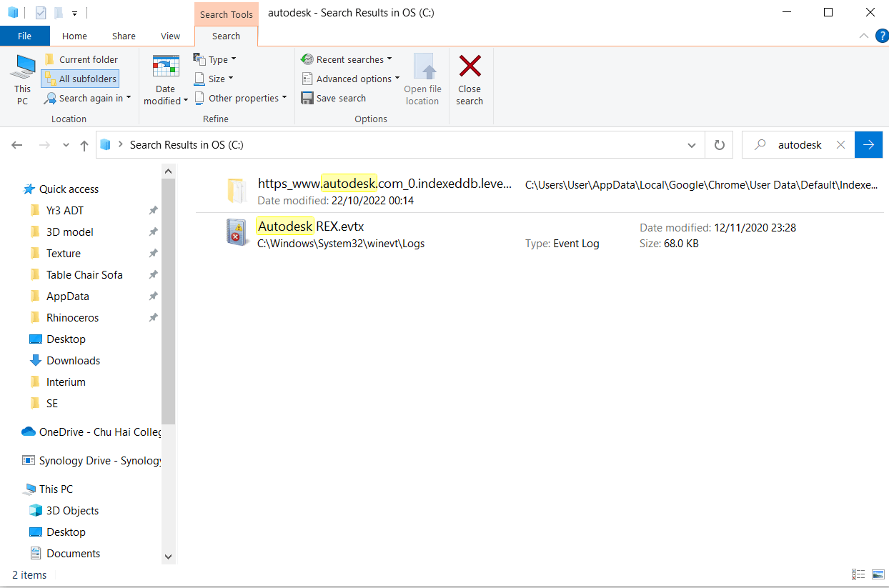Open Search again in dropdown
The image size is (889, 588).
pos(87,98)
